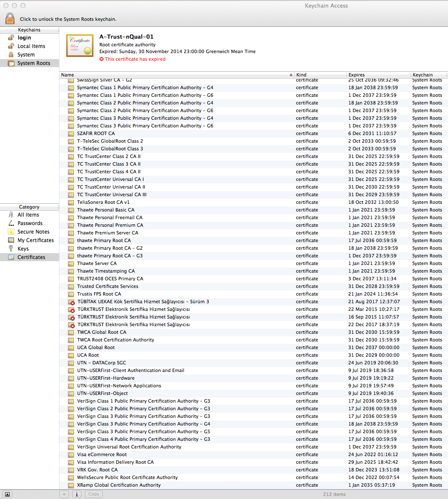The image size is (448, 499).
Task: Click the UCA Root certificate icon
Action: [71, 355]
